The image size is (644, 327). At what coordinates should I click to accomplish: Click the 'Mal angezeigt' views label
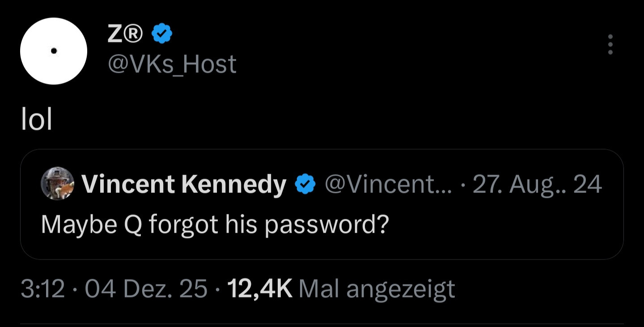coord(377,289)
